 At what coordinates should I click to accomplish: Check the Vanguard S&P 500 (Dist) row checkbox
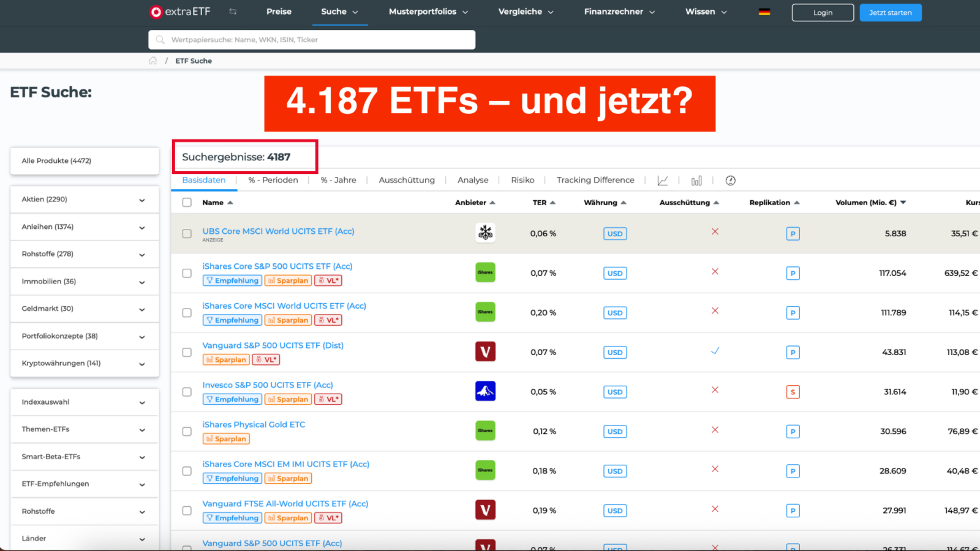click(x=187, y=353)
